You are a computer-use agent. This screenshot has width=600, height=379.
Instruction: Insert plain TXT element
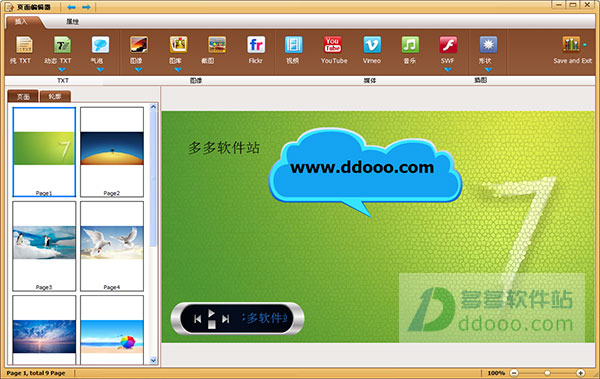click(x=24, y=50)
